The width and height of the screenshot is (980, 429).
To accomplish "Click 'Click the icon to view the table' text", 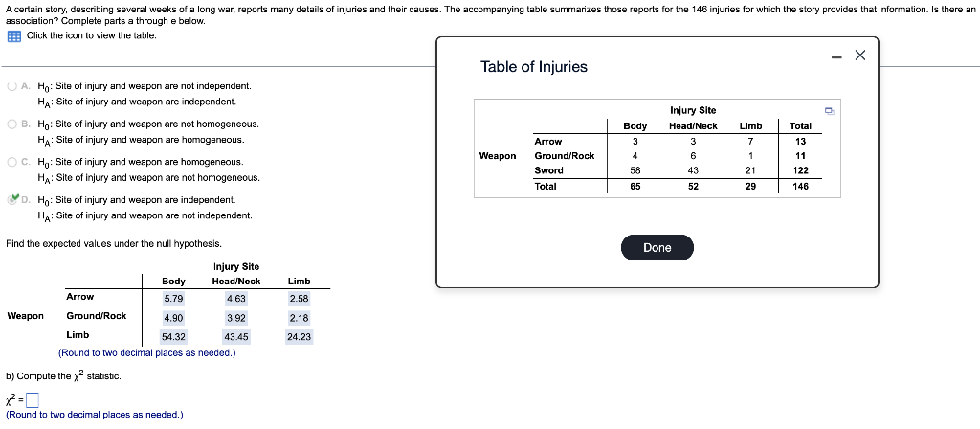I will pyautogui.click(x=91, y=35).
